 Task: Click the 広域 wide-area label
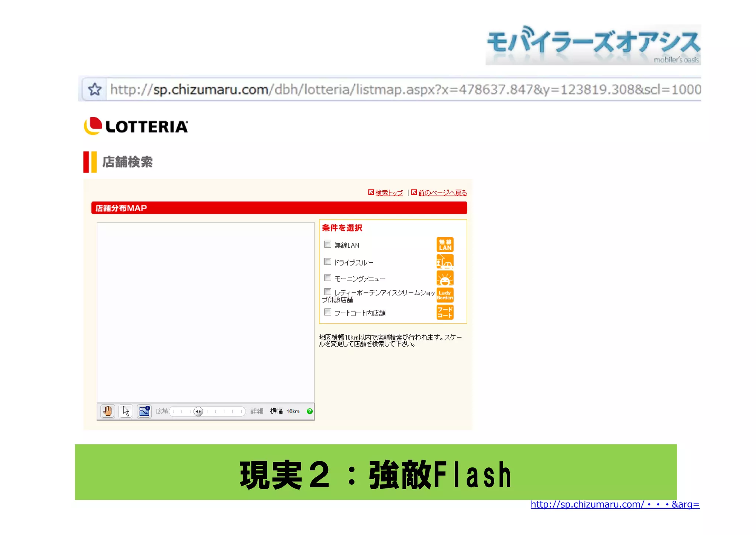coord(162,411)
